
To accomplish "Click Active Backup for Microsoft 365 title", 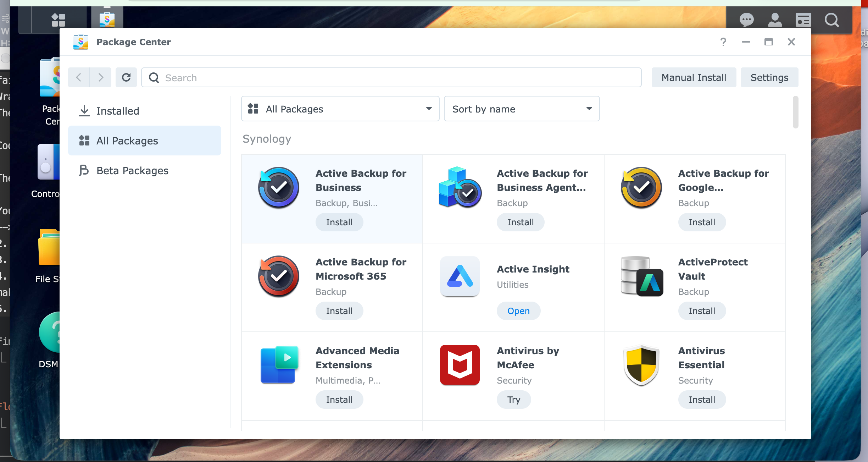I will [x=361, y=269].
